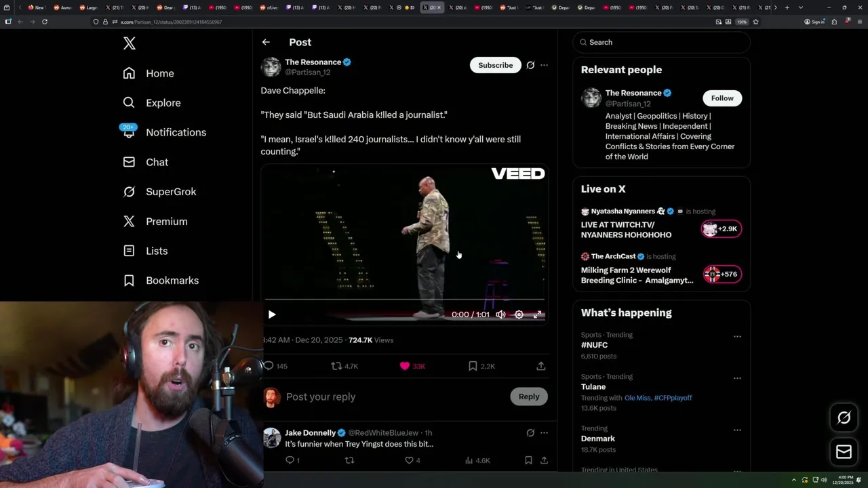Open Jake Donnelly's profile name
Viewport: 868px width, 488px height.
pos(310,432)
